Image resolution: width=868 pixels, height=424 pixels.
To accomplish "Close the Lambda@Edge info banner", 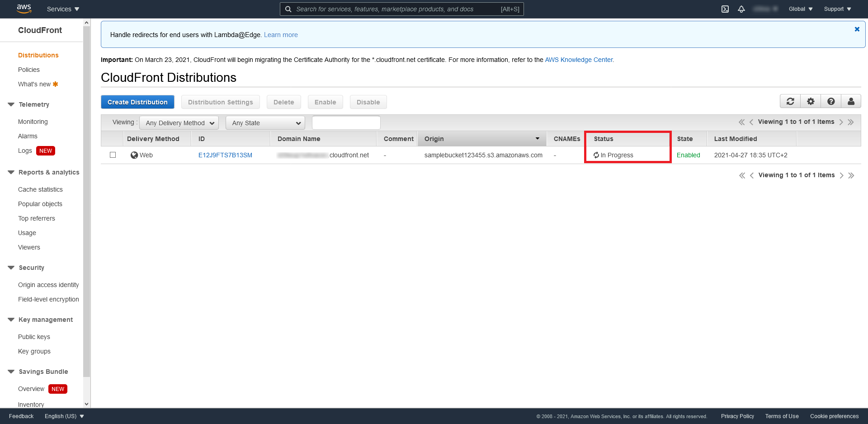I will 857,29.
